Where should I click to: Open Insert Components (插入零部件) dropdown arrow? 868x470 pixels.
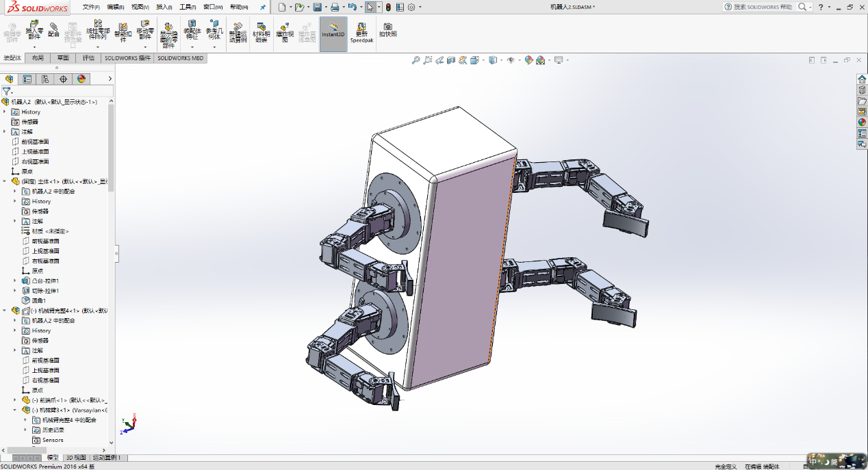click(34, 47)
